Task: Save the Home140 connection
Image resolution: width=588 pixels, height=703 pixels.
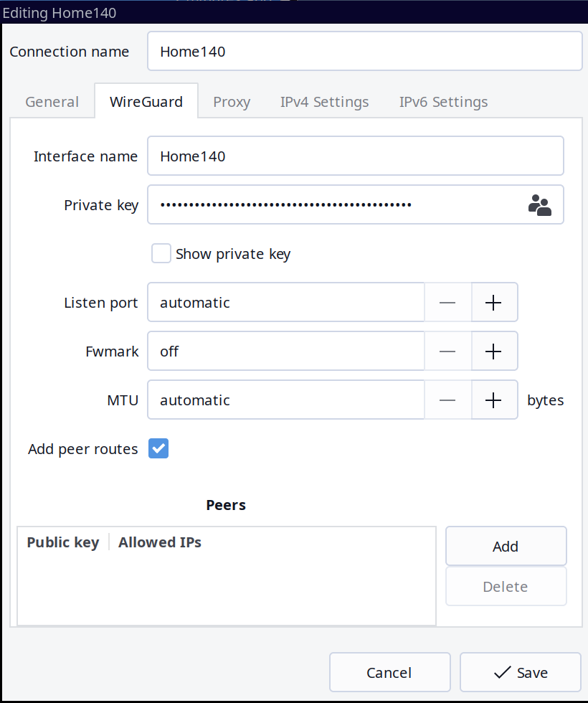Action: [x=521, y=672]
